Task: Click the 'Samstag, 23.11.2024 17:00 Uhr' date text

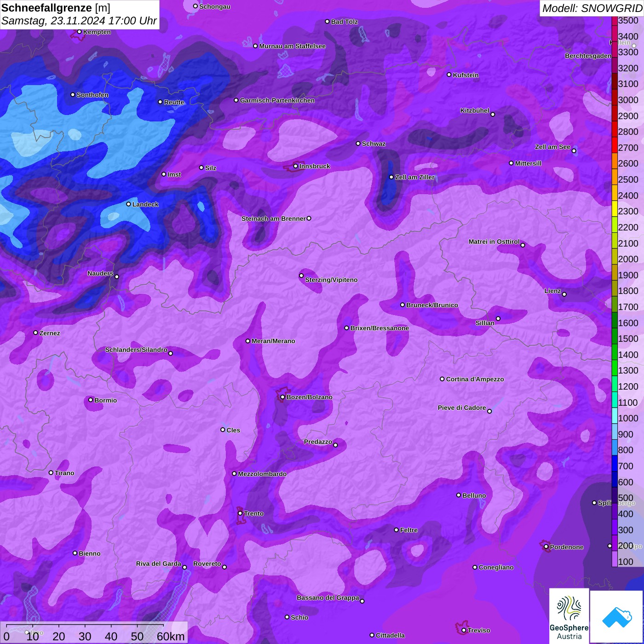Action: [x=79, y=21]
